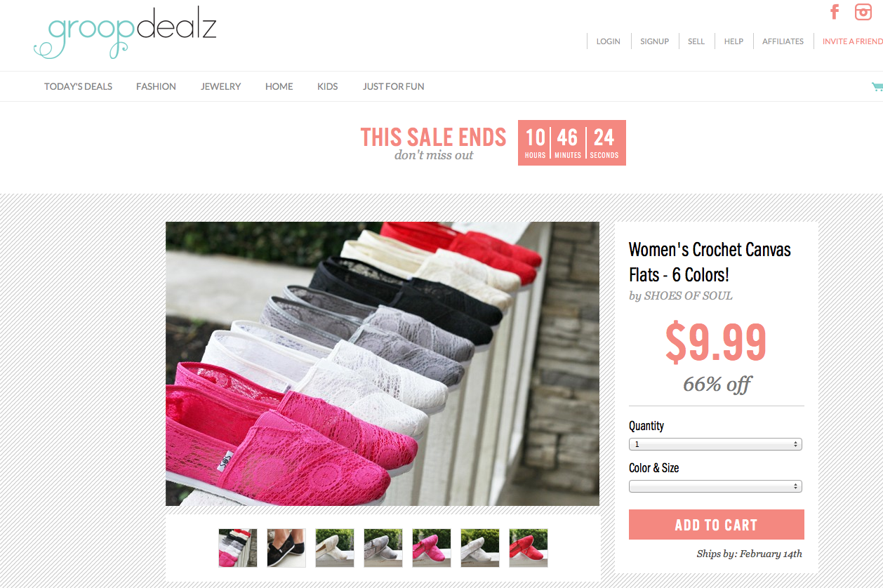Open the Signup link
Screen dimensions: 883x588
pos(654,41)
